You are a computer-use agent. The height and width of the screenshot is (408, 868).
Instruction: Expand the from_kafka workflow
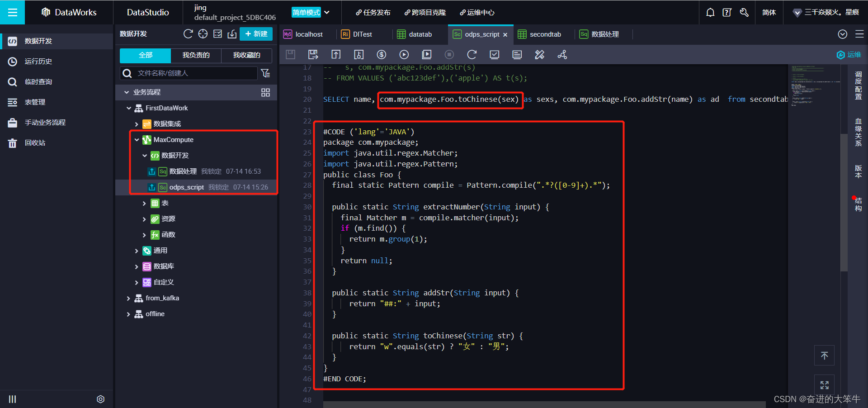pyautogui.click(x=128, y=299)
